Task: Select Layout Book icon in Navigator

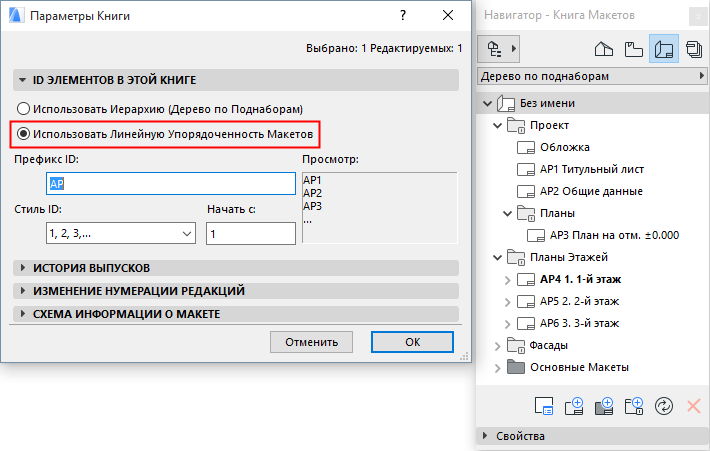Action: 664,49
